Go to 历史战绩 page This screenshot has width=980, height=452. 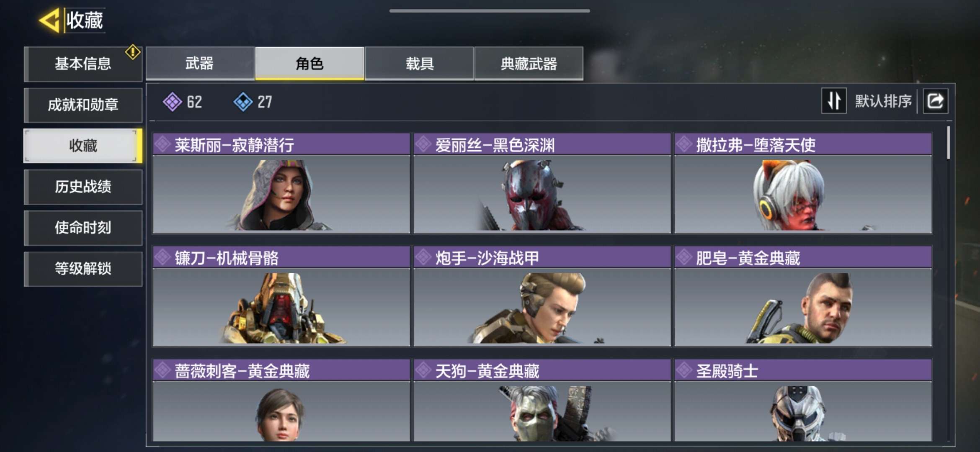click(x=83, y=187)
